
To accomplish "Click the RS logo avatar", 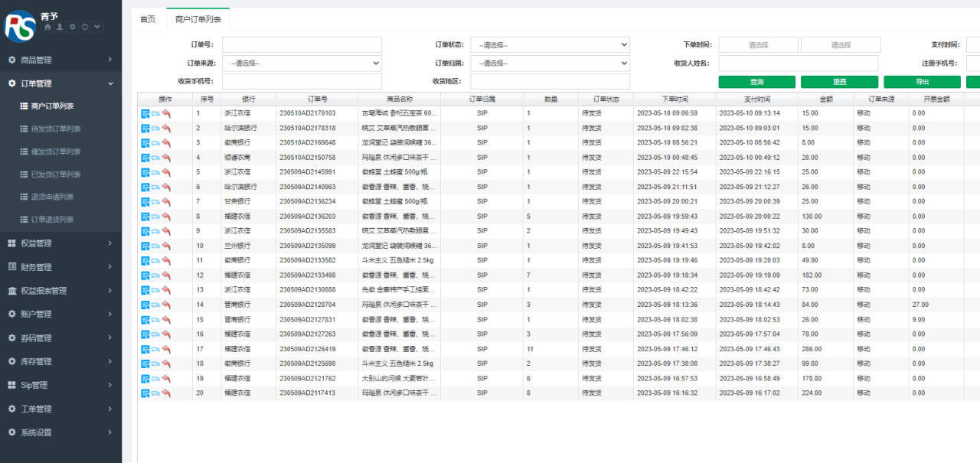I will click(x=20, y=26).
